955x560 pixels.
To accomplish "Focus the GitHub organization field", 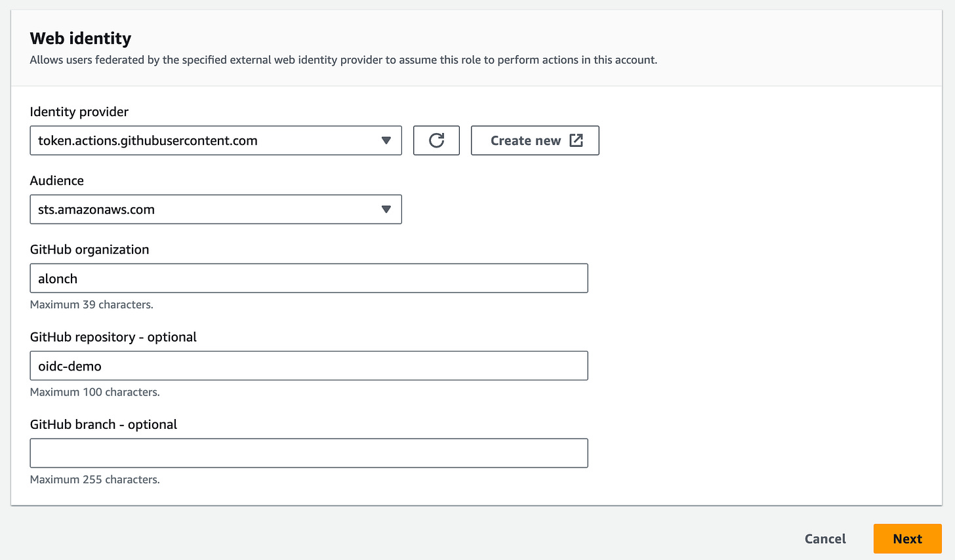I will (x=309, y=278).
